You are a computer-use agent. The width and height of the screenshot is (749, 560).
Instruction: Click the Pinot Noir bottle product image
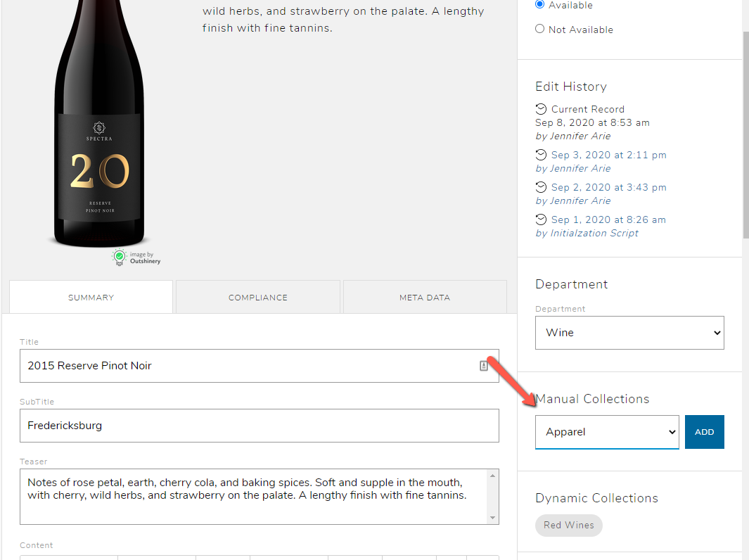[99, 123]
